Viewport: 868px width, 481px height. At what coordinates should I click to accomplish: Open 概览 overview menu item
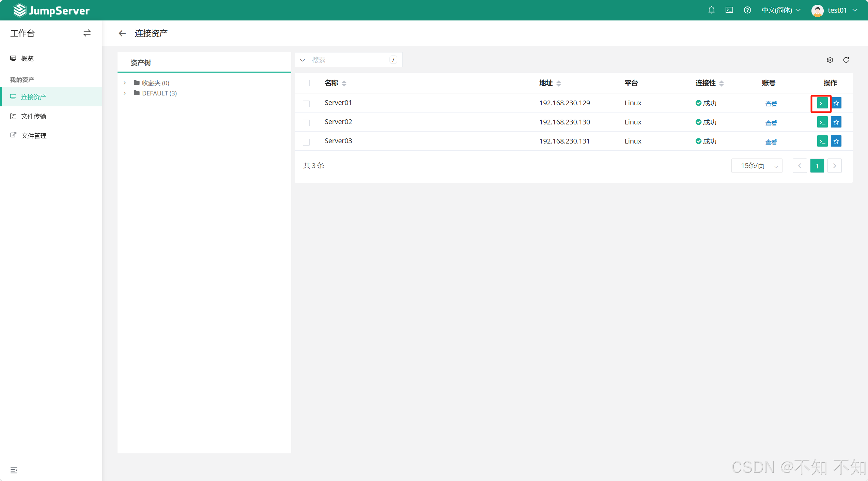coord(27,58)
